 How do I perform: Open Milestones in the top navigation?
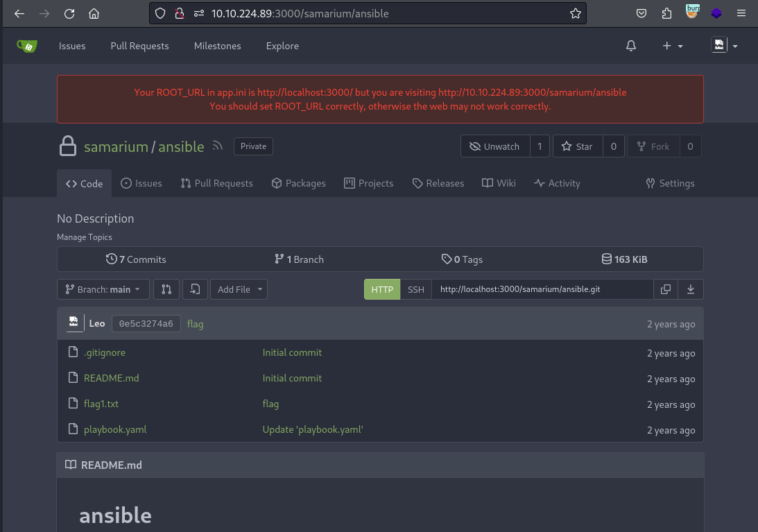click(218, 46)
